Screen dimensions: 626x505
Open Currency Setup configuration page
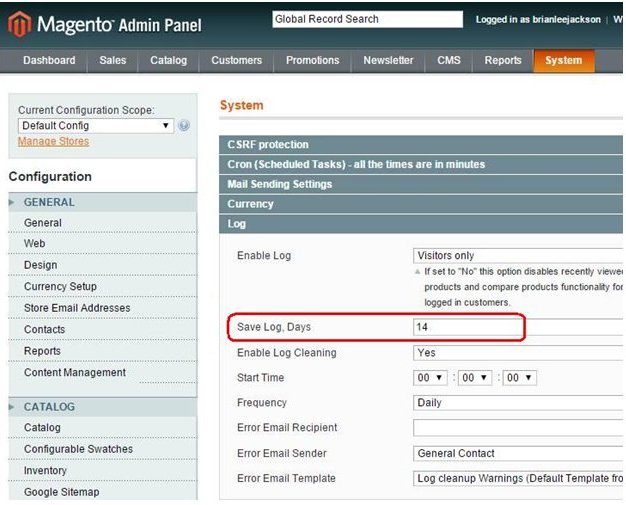pos(103,287)
